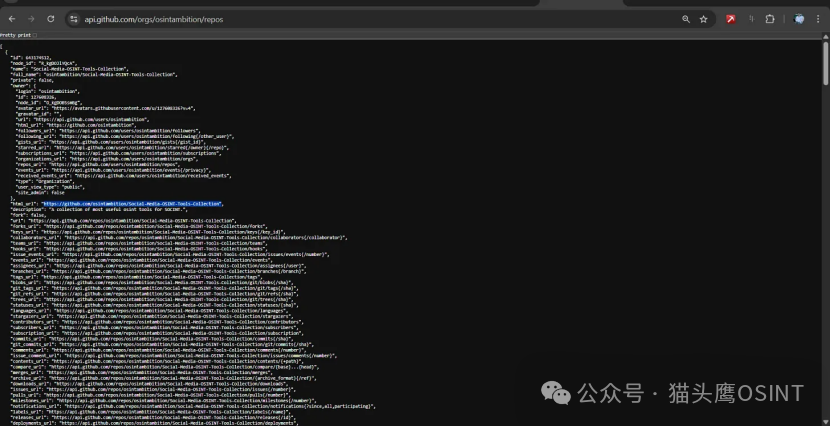Go back with the browser back arrow
Screen dimensions: 830x426
[x=12, y=19]
